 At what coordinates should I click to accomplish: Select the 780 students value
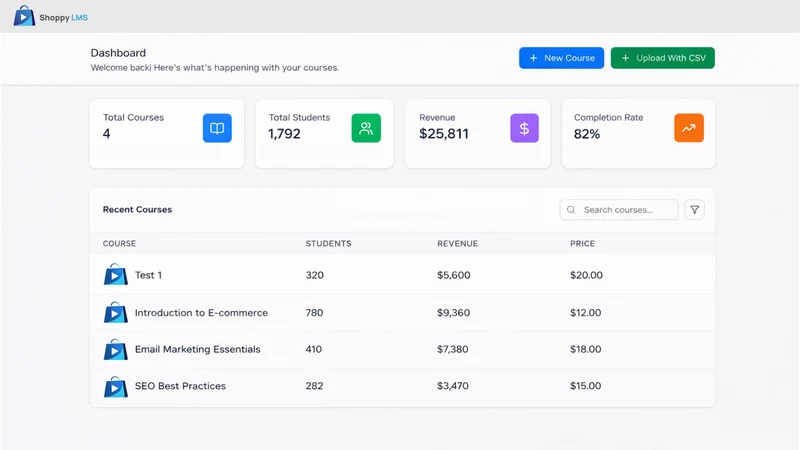click(314, 313)
